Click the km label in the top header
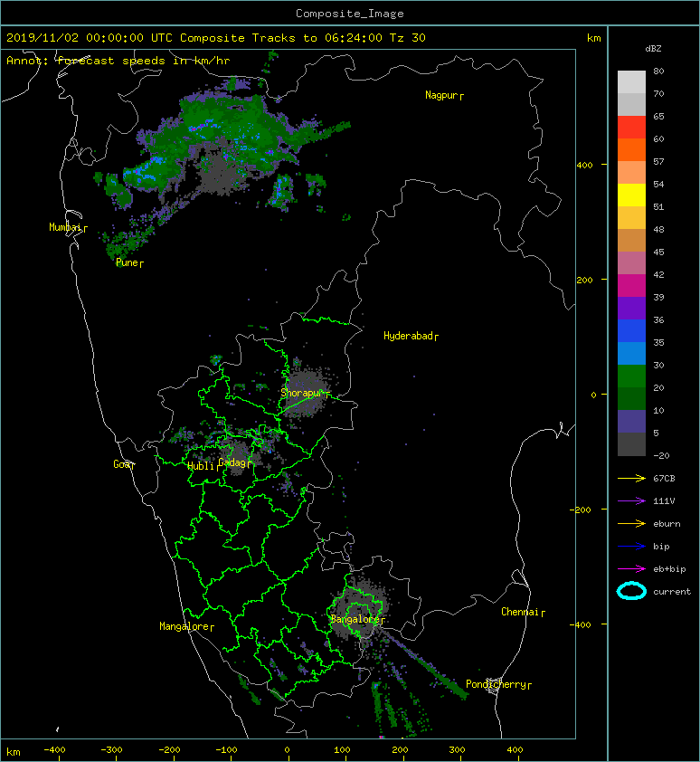The height and width of the screenshot is (762, 700). point(594,38)
